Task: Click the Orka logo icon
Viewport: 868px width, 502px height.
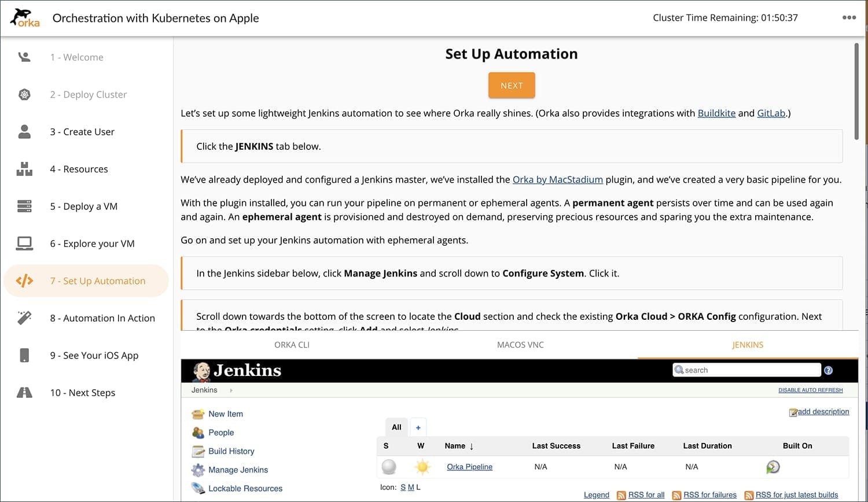Action: [x=25, y=18]
